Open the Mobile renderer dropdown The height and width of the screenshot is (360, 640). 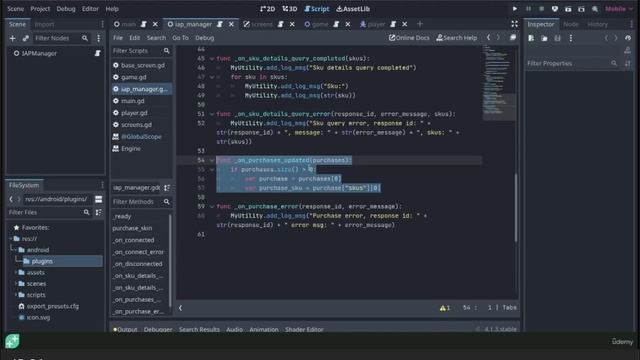[x=619, y=9]
